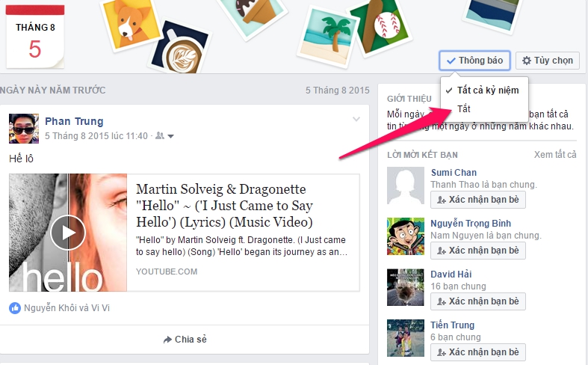View who liked: Nguyễn Khôi và Vi Vi

[66, 308]
